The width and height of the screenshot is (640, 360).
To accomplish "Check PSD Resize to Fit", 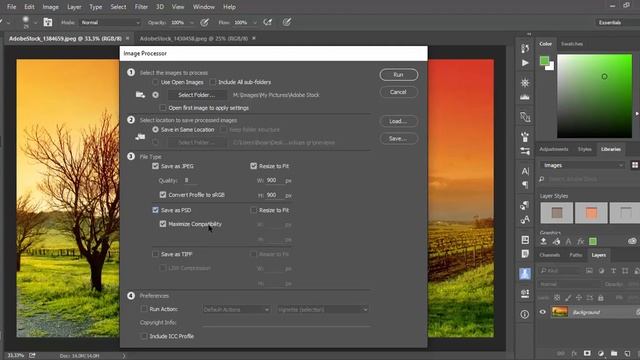I will [253, 210].
